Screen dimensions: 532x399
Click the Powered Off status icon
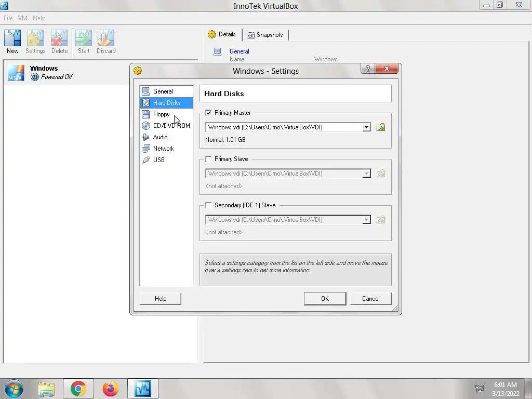35,77
